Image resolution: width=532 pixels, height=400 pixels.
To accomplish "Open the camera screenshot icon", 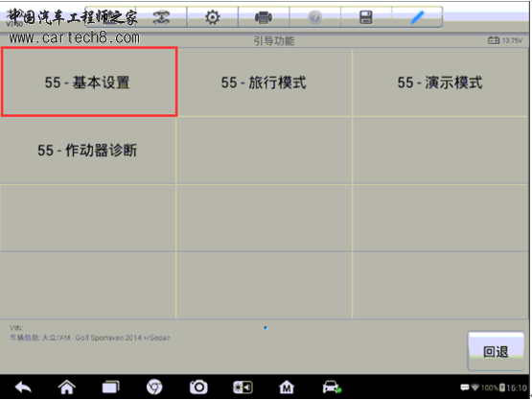I will point(198,388).
